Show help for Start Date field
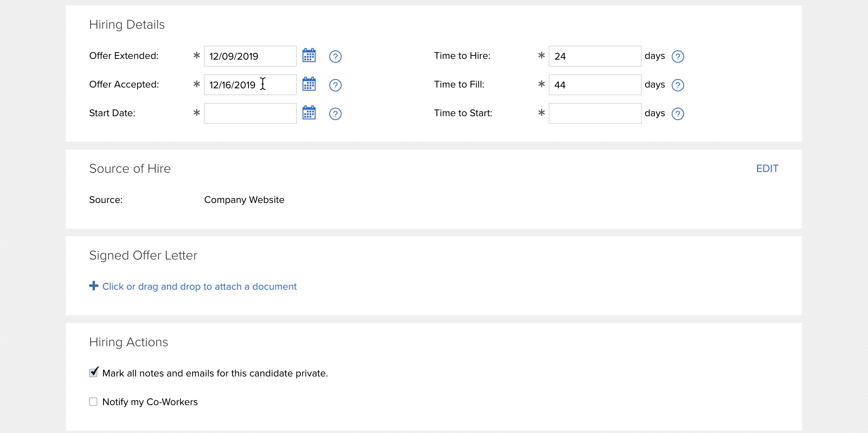 point(335,114)
